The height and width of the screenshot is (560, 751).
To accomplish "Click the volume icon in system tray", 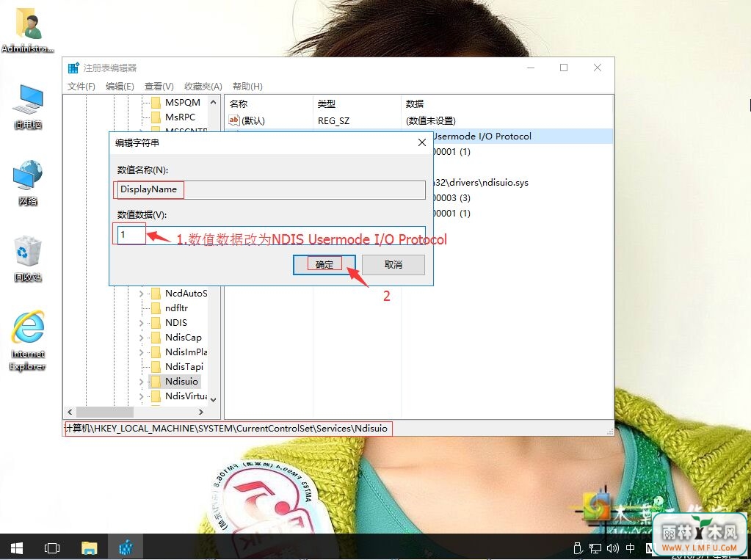I will [x=612, y=548].
